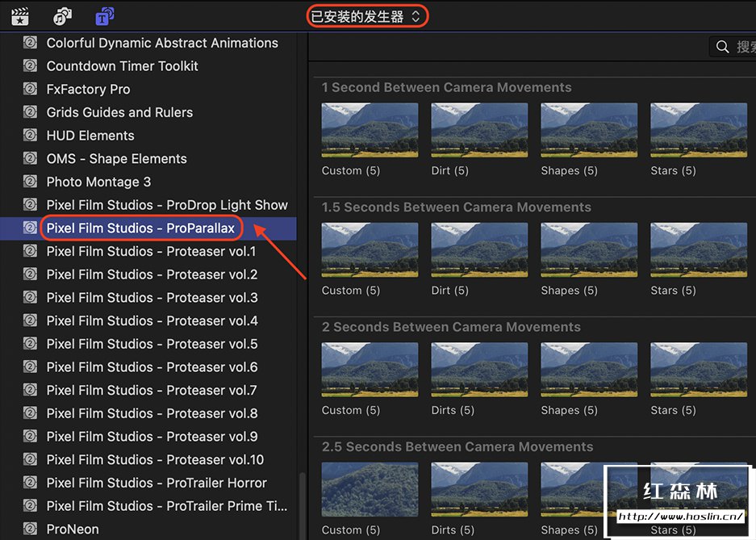Select Shapes (5) thumbnail under 2 Seconds
Viewport: 756px width, 540px height.
589,370
